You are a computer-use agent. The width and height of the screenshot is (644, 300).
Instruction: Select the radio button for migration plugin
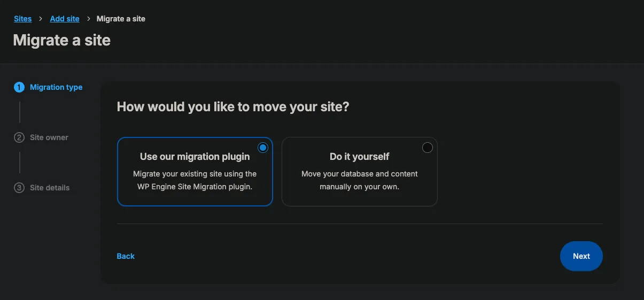click(263, 148)
